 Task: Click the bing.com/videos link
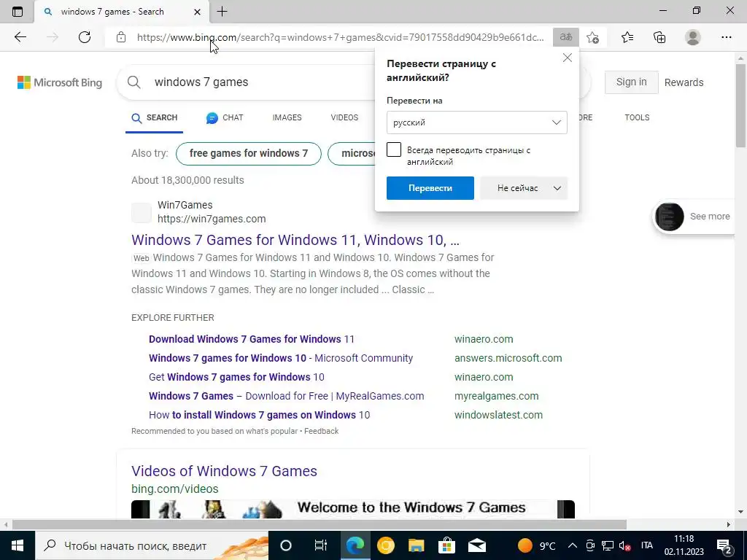point(175,489)
